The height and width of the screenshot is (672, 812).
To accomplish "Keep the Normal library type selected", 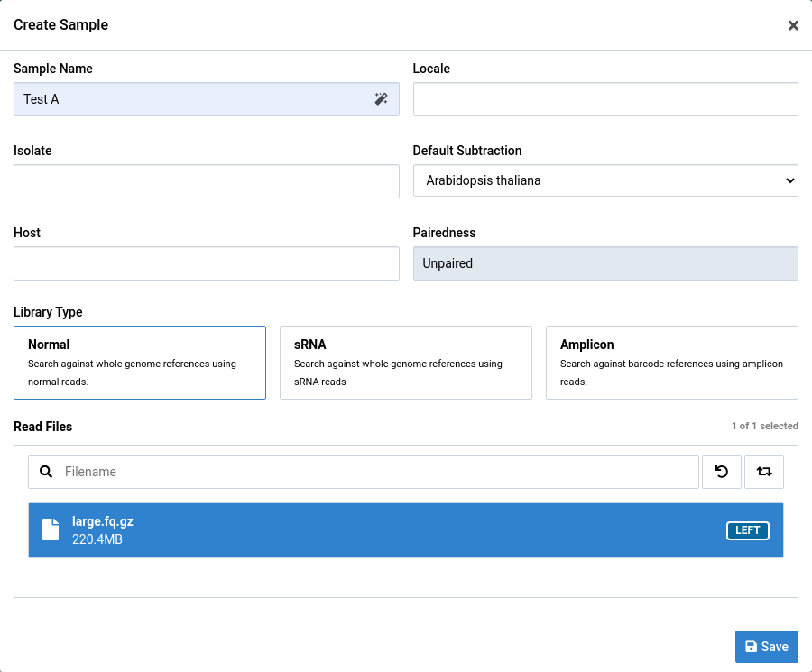I will pos(139,362).
